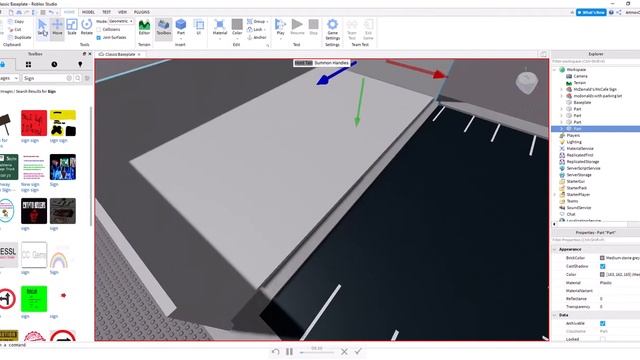This screenshot has width=640, height=360.
Task: Open the Color dropdown arrow in ribbon
Action: click(237, 39)
